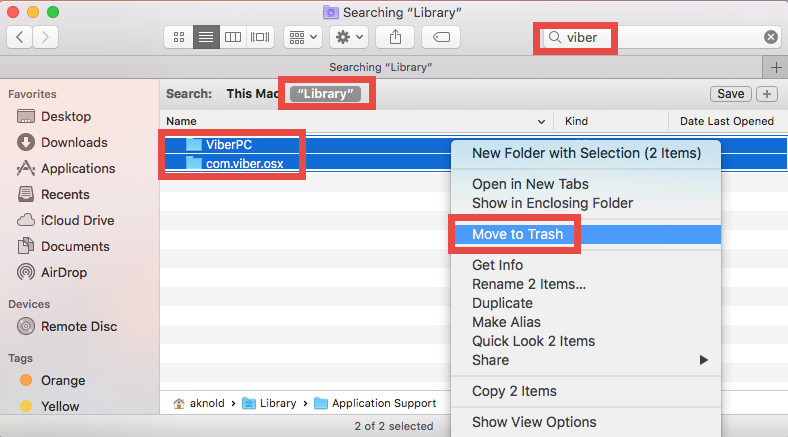Click Library in the path bar
Screen dimensions: 788x437
(x=269, y=403)
